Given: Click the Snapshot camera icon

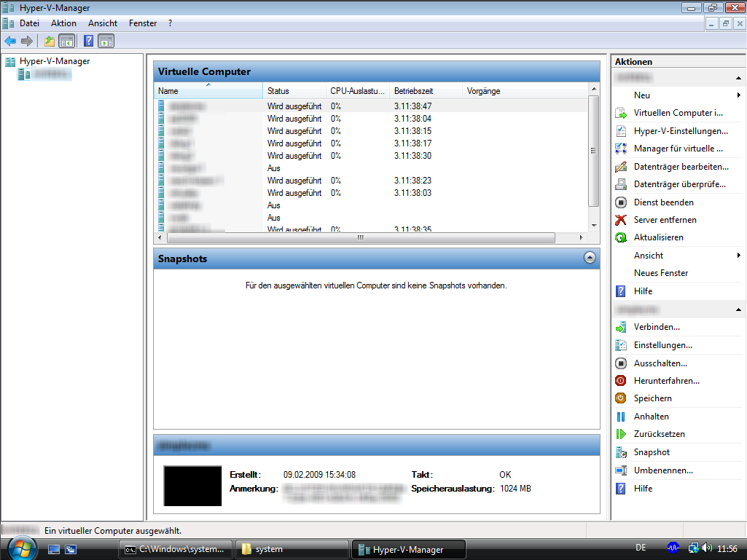Looking at the screenshot, I should tap(620, 452).
